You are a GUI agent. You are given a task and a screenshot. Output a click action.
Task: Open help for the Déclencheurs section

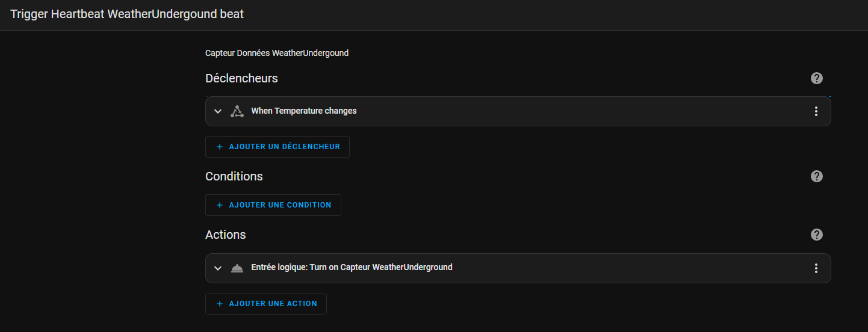coord(816,78)
